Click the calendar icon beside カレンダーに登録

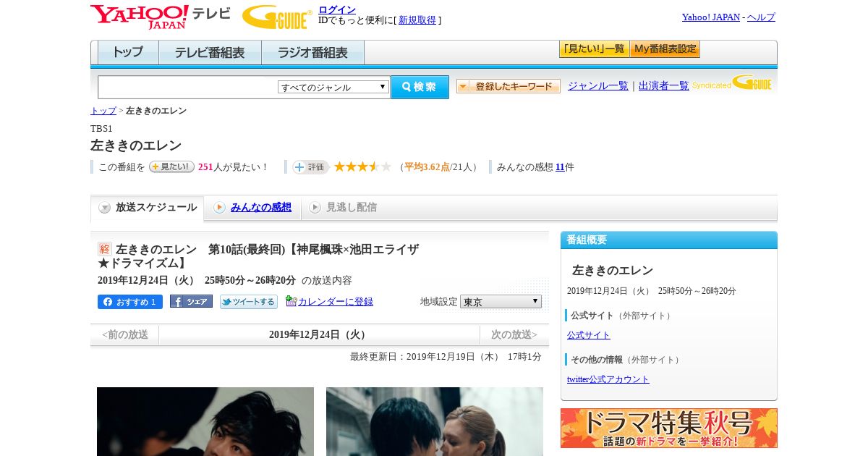[291, 301]
